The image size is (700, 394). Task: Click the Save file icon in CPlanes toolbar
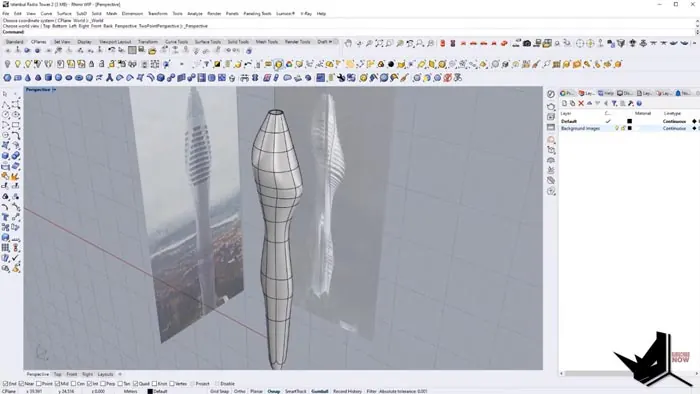[142, 50]
